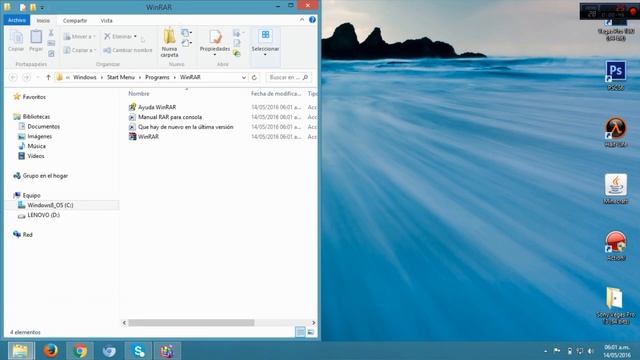The width and height of the screenshot is (640, 360).
Task: Click the Action Center flag tray icon
Action: click(557, 351)
